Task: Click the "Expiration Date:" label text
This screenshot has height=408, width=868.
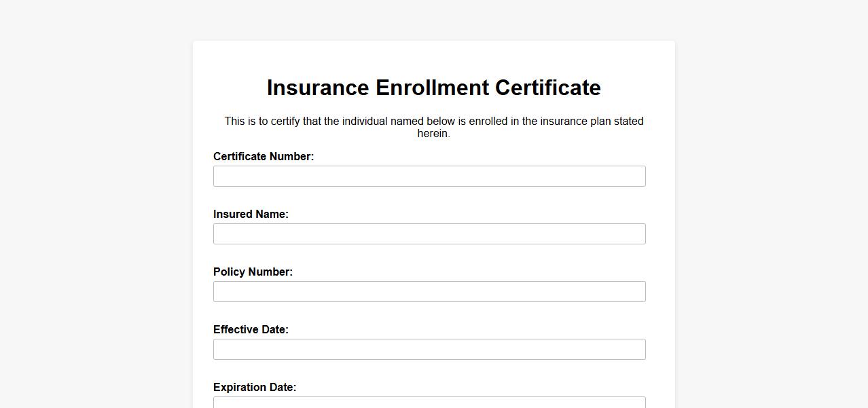Action: pos(255,388)
